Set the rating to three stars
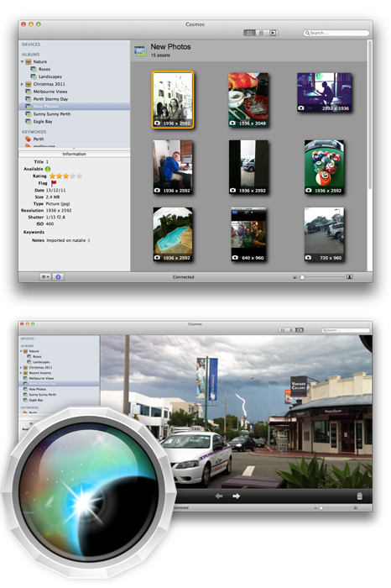Viewport: 391px width, 588px height. [66, 176]
